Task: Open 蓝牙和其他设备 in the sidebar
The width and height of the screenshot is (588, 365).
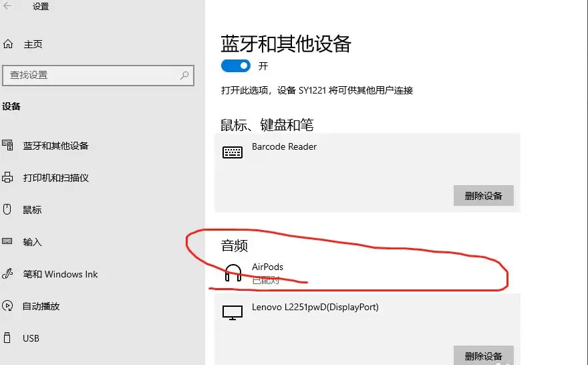Action: point(55,146)
